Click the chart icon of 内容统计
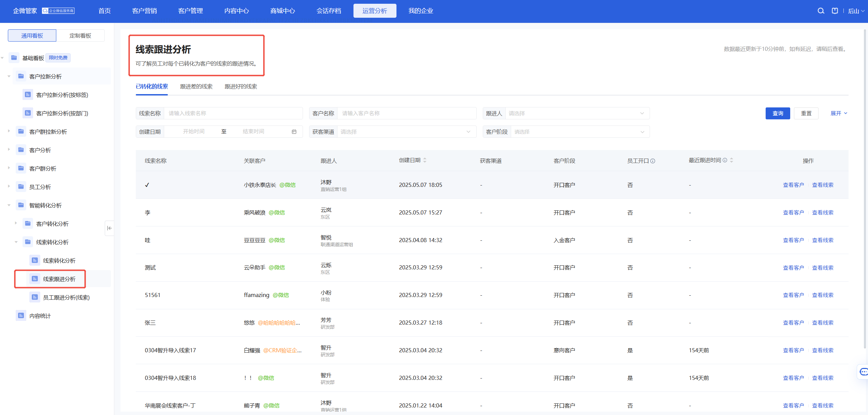 click(21, 315)
